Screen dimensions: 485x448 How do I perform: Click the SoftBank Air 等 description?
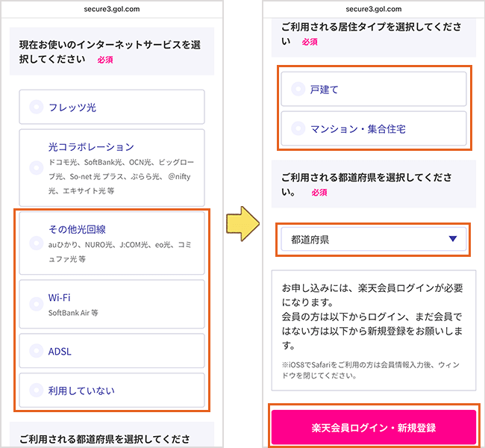[73, 313]
